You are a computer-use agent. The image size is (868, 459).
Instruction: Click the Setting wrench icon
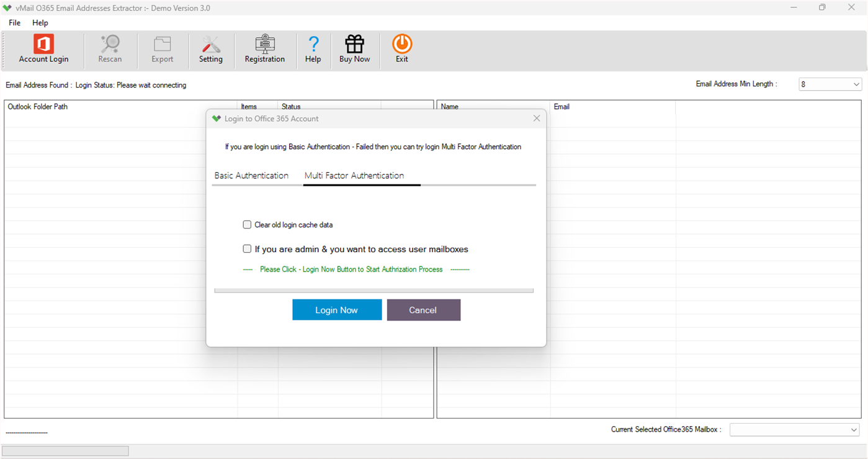click(211, 49)
